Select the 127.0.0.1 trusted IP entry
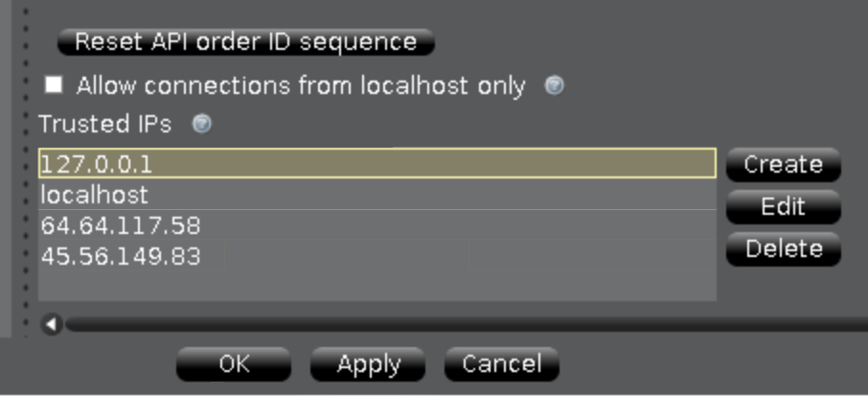This screenshot has height=397, width=868. coord(377,163)
